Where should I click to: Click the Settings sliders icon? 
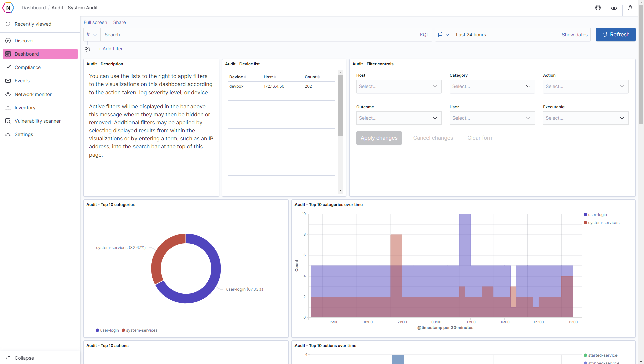point(8,134)
